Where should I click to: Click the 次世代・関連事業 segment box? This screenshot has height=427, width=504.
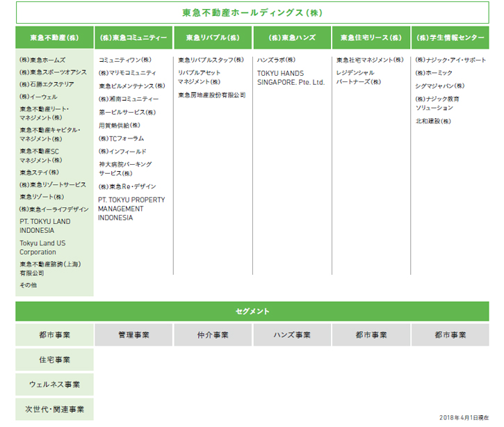coord(54,409)
